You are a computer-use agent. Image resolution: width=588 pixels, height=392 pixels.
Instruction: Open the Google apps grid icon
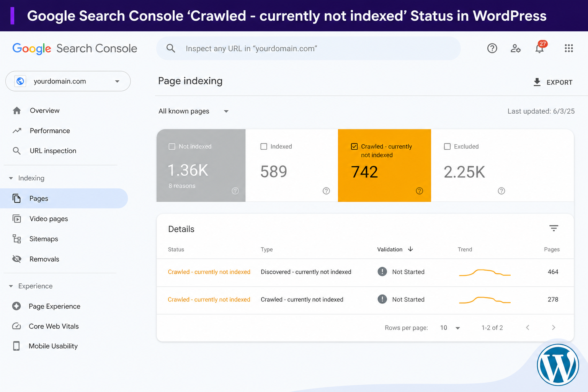569,48
